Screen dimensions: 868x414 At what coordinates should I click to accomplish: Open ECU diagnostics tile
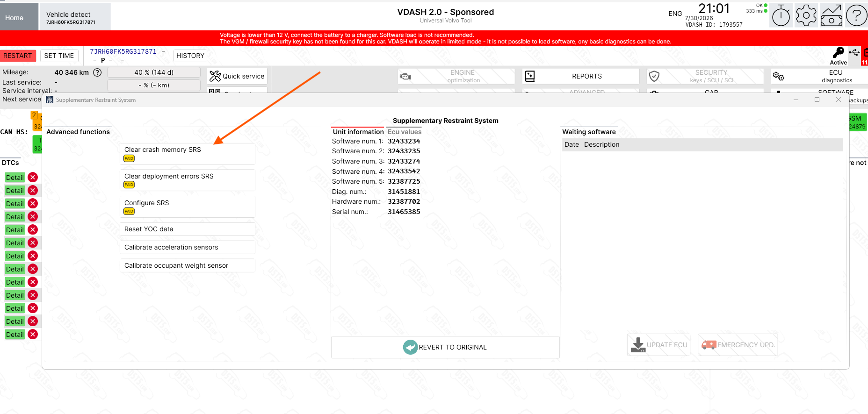[x=819, y=76]
